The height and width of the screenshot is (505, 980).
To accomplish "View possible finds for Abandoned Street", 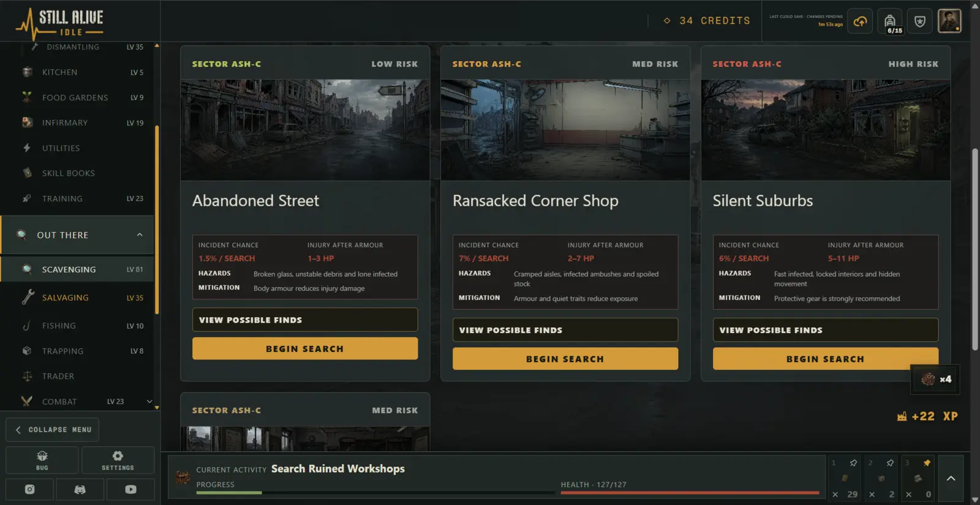I will [x=305, y=320].
